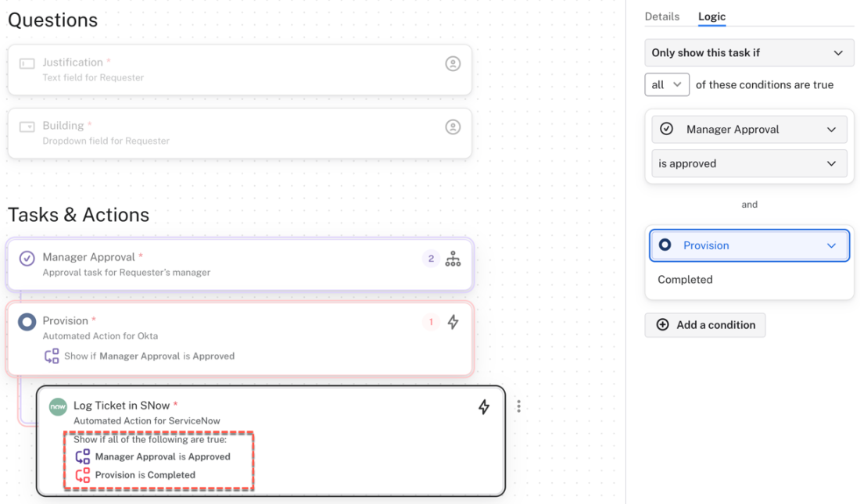This screenshot has width=860, height=504.
Task: Click hierarchy icon on Manager Approval task
Action: pyautogui.click(x=453, y=259)
